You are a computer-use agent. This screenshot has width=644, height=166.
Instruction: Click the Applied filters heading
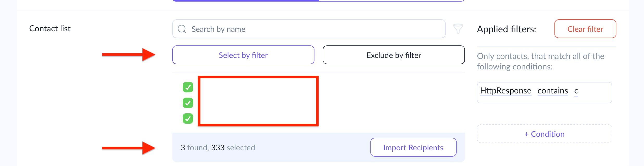[x=506, y=29]
